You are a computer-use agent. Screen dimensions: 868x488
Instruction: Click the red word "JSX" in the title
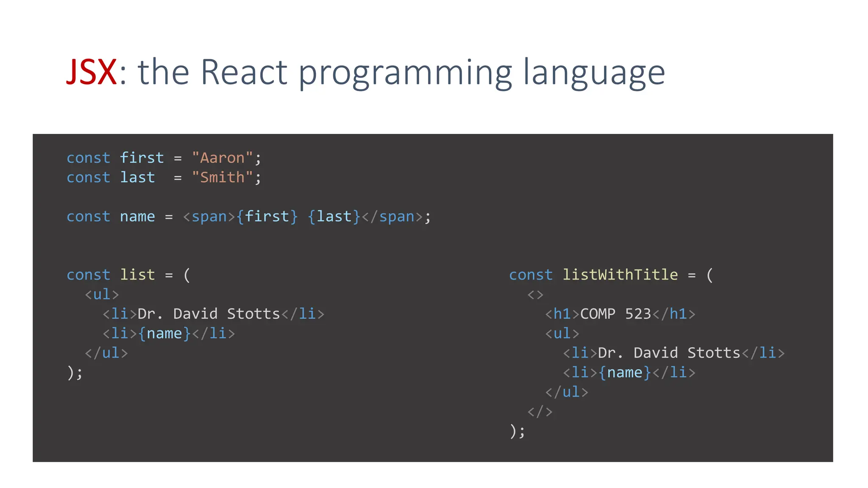pyautogui.click(x=92, y=72)
